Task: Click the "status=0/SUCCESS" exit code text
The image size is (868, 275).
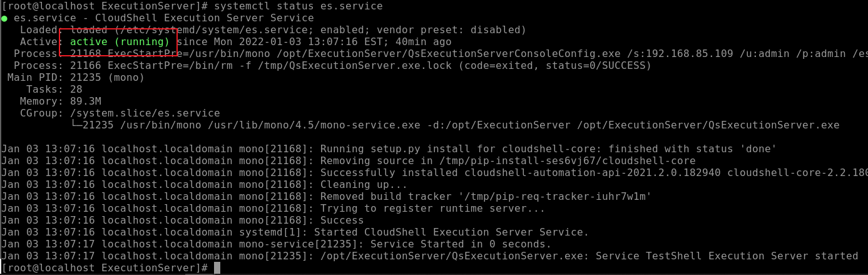Action: coord(597,66)
